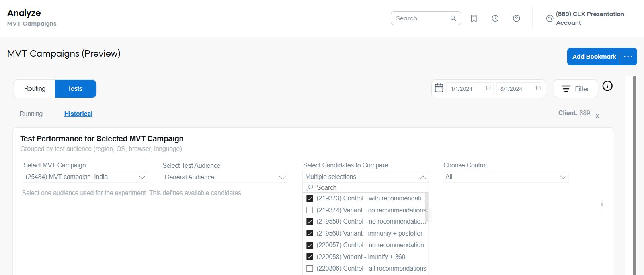Viewport: 644px width, 275px height.
Task: Click the large calendar icon beside date range
Action: tap(439, 88)
